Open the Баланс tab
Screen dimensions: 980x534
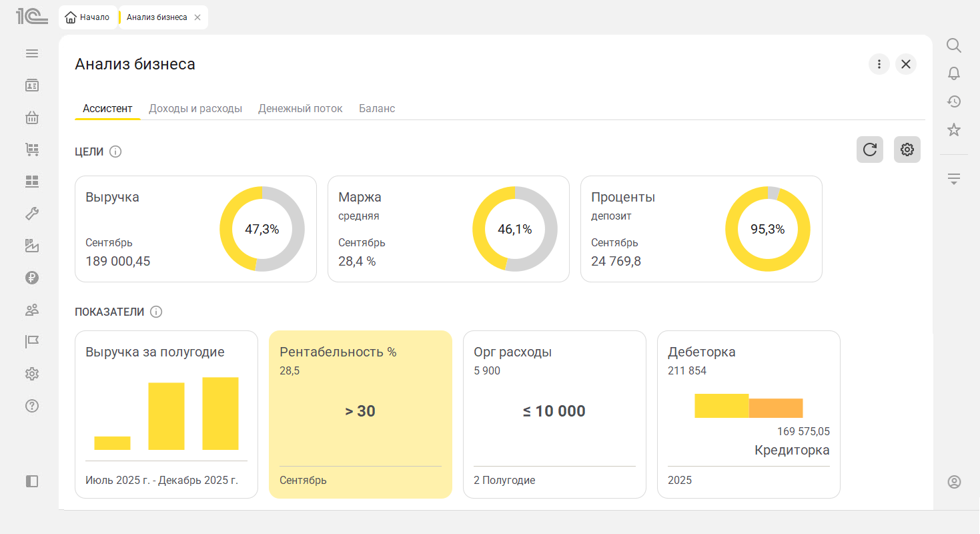pos(377,108)
